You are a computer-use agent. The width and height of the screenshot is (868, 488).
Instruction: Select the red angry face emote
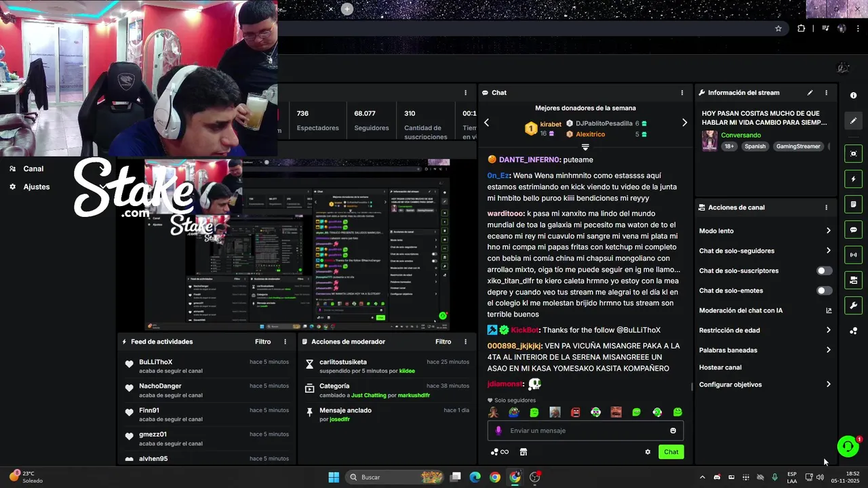click(x=575, y=412)
